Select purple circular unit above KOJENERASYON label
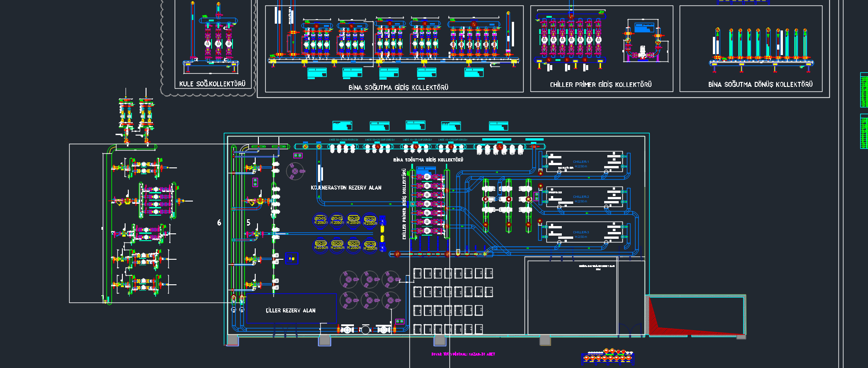 point(295,171)
